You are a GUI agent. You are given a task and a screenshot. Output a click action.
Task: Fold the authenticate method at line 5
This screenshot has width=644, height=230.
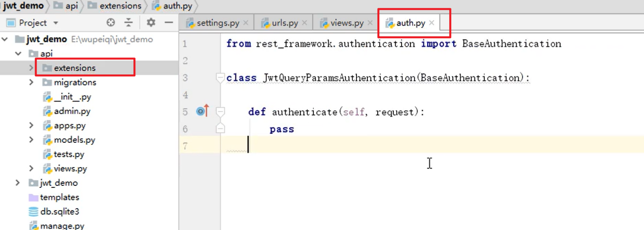(220, 112)
